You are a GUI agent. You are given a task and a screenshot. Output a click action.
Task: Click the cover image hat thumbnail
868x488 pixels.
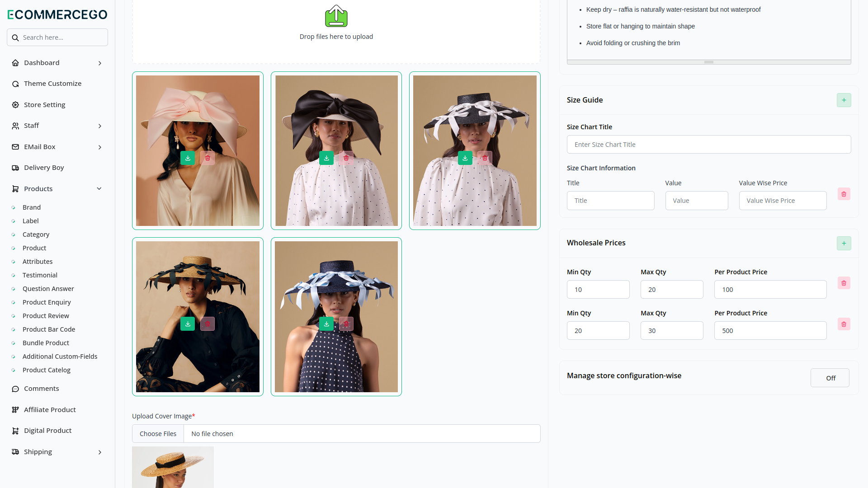pos(173,467)
